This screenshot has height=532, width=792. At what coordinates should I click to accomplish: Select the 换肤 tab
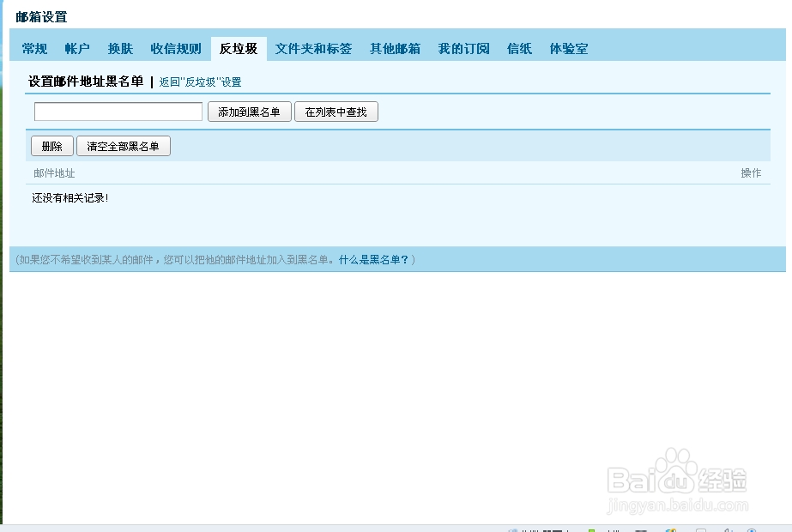(x=121, y=49)
